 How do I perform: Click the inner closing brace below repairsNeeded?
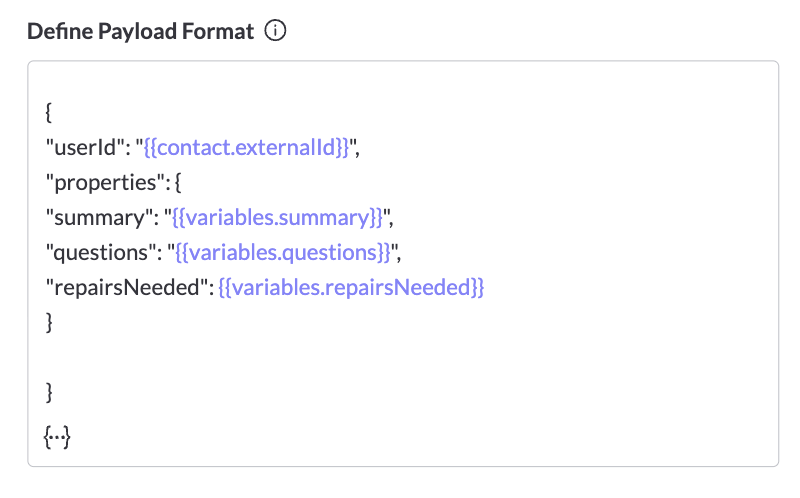tap(49, 322)
